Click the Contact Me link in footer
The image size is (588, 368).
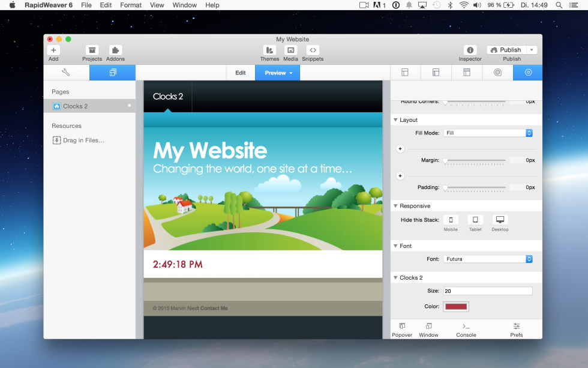214,309
